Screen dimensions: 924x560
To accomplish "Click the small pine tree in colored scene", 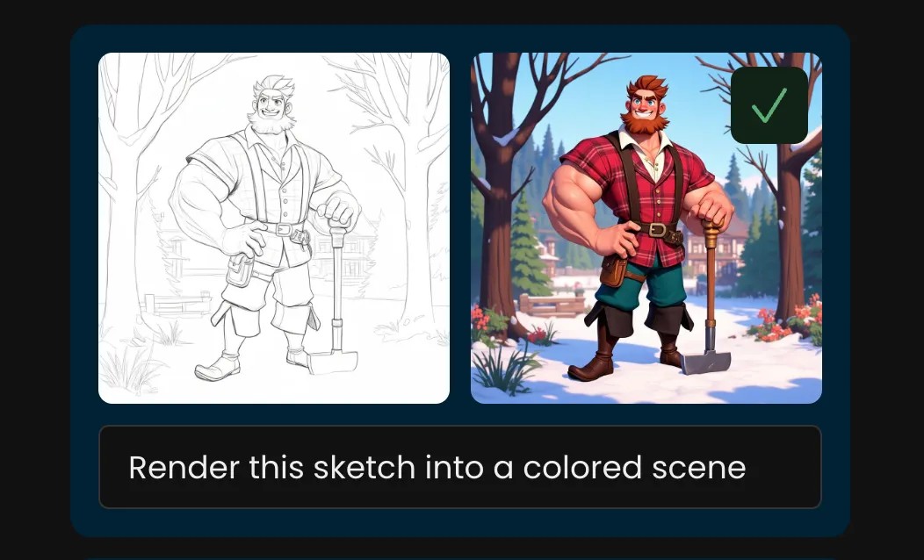I will click(x=529, y=248).
